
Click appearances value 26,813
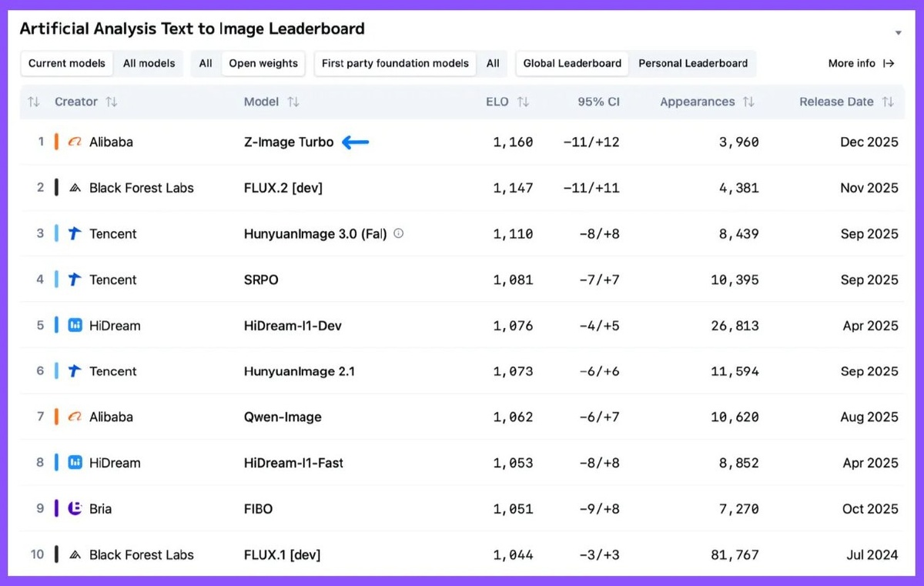pyautogui.click(x=735, y=325)
